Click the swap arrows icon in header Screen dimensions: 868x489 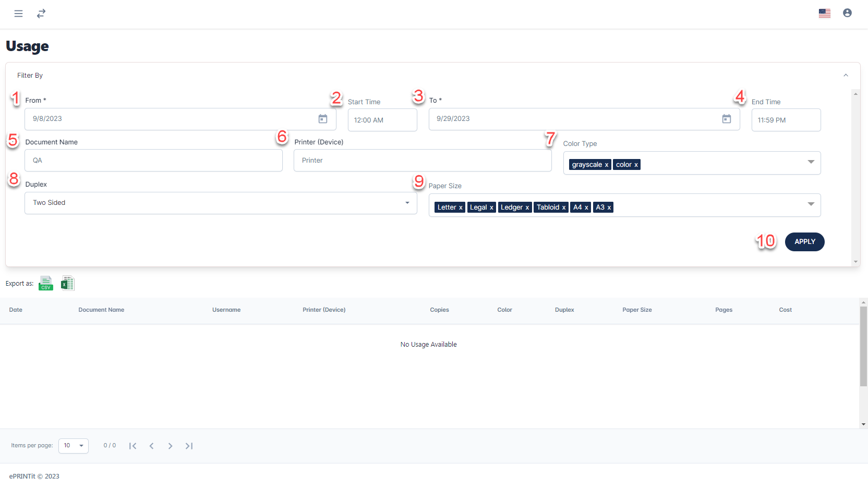click(41, 14)
